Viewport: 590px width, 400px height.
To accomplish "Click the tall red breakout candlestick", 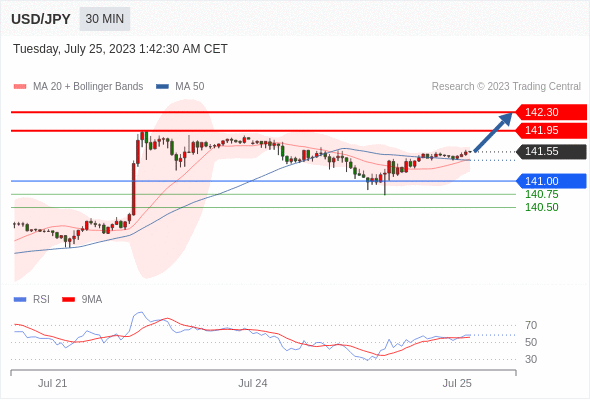I will (134, 189).
